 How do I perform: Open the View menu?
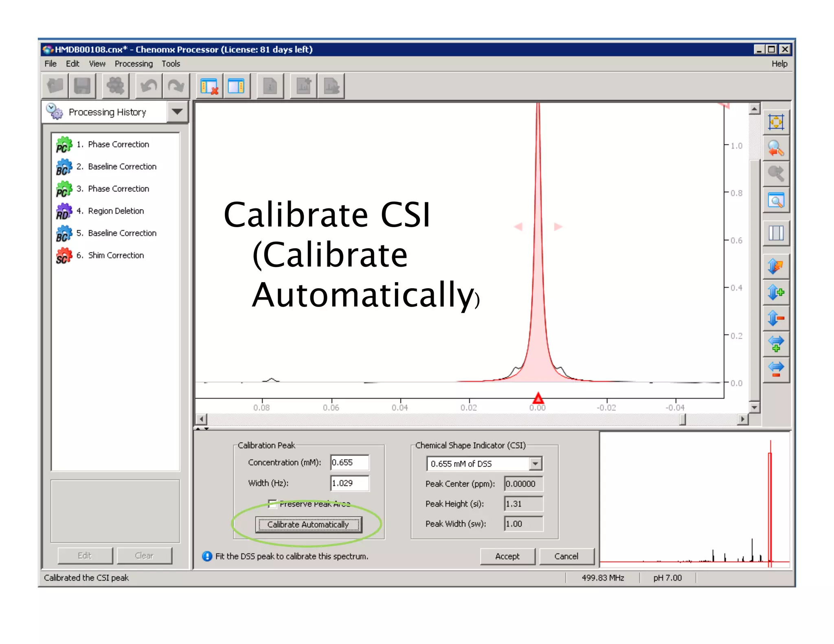97,64
